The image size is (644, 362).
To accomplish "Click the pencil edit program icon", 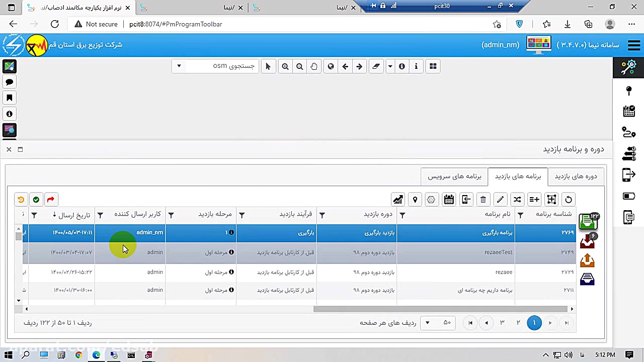I will click(x=500, y=200).
